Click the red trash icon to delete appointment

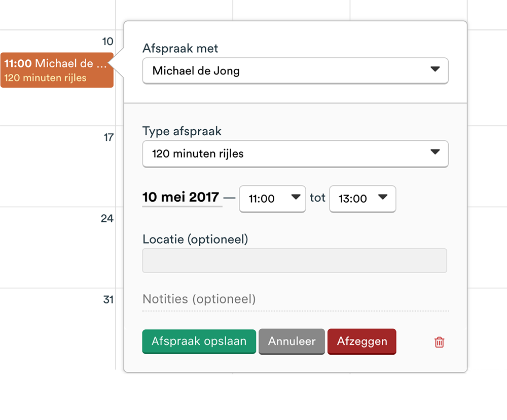point(439,342)
